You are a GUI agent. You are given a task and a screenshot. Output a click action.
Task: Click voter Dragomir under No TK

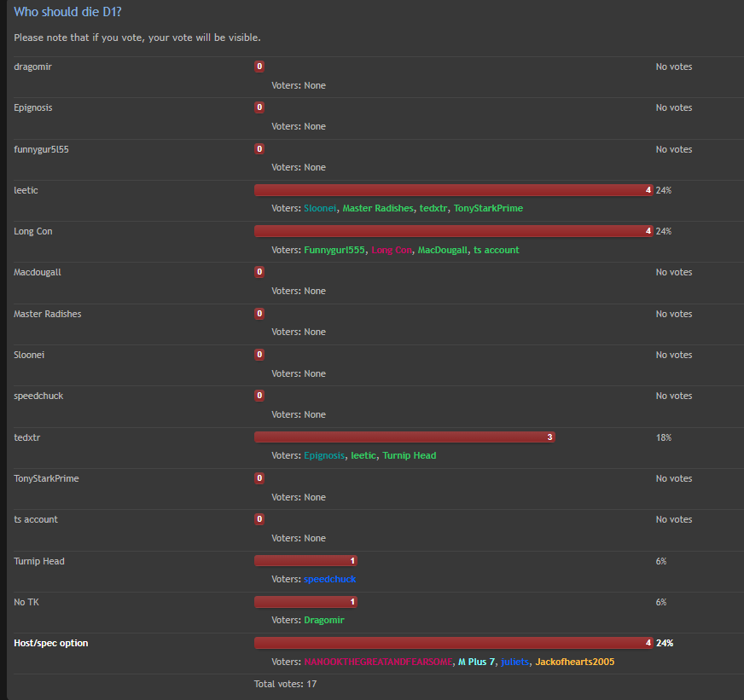click(323, 620)
